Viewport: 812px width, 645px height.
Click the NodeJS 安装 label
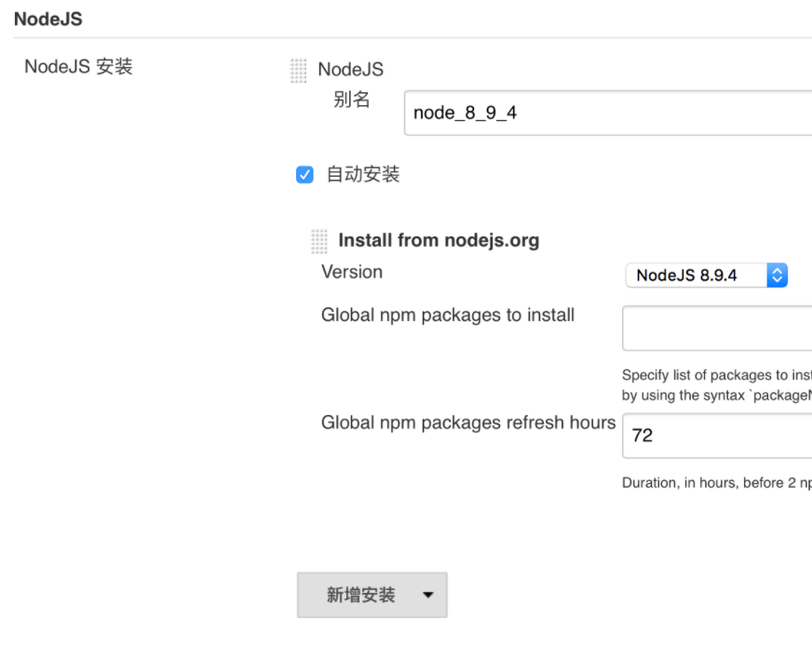click(79, 67)
